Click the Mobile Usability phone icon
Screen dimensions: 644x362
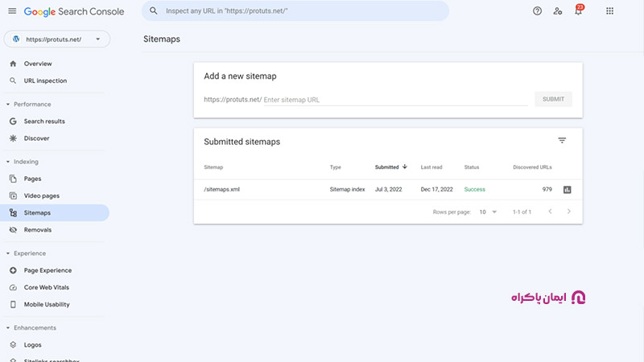tap(13, 305)
